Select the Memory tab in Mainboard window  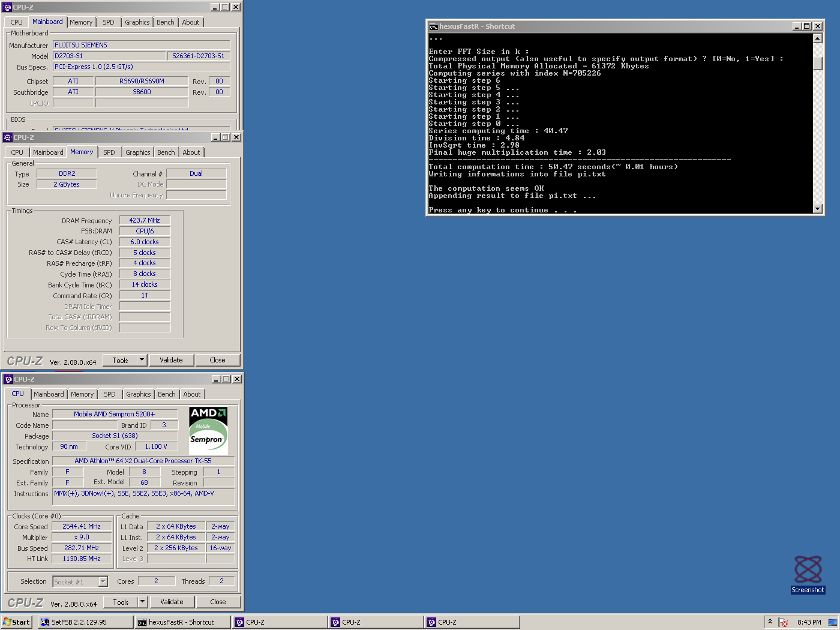[81, 22]
